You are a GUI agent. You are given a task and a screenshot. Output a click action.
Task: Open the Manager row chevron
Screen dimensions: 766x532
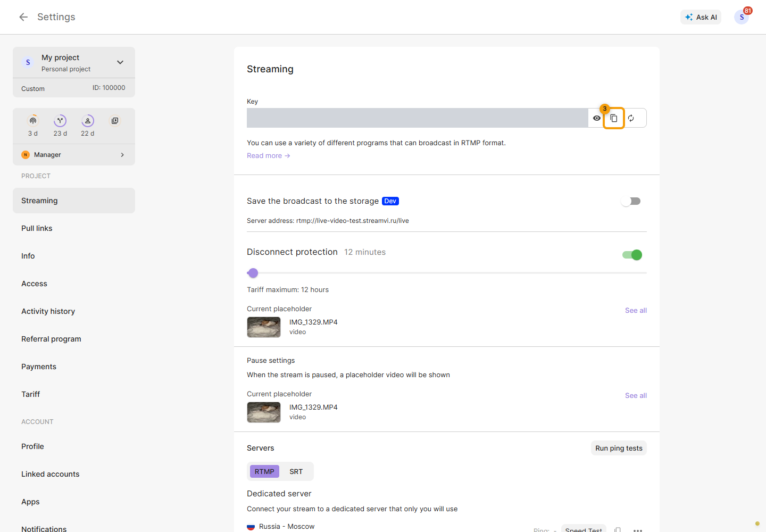(122, 155)
